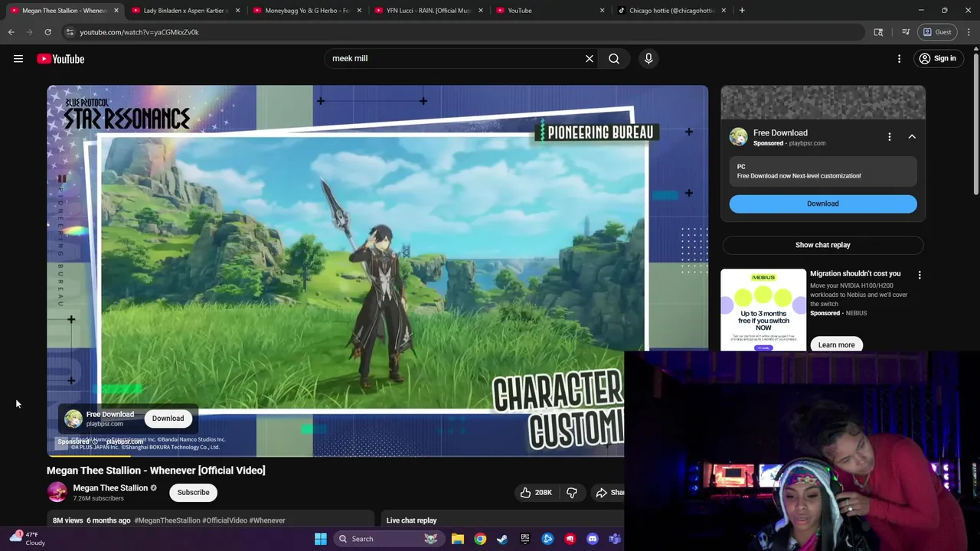Open the Riot client taskbar icon

coord(570,539)
